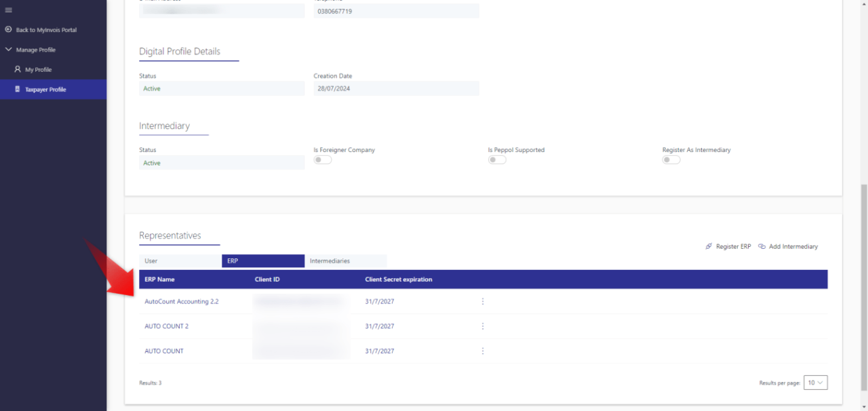Click the back arrow beside MyInvois Portal
This screenshot has width=868, height=411.
coord(7,29)
